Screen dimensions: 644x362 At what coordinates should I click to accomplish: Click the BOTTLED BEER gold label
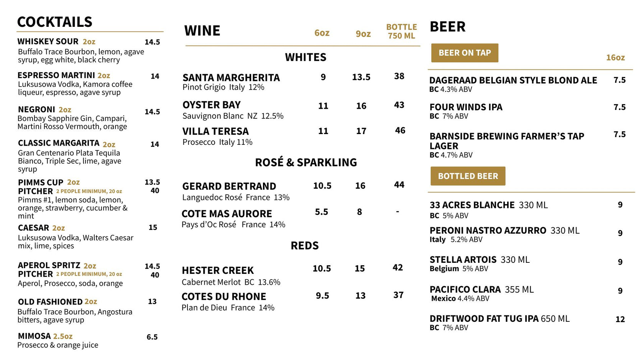468,176
